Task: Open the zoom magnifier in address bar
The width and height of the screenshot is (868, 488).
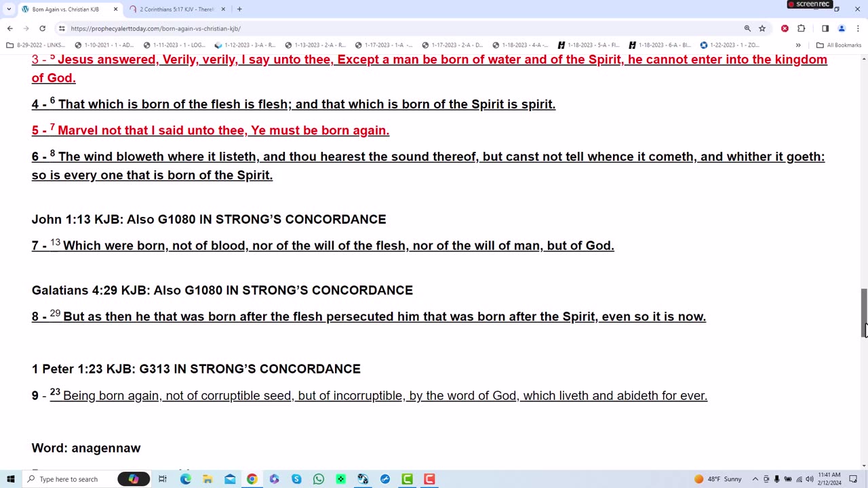Action: [x=747, y=28]
